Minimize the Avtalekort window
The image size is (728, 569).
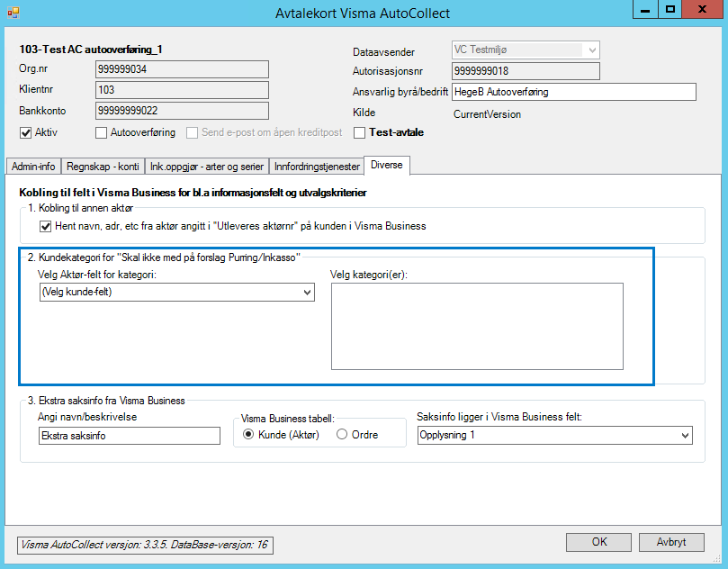coord(645,9)
